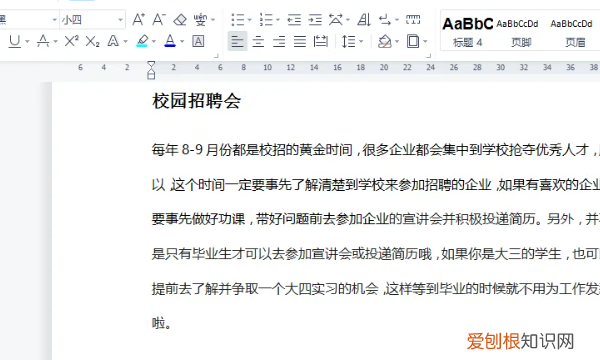
Task: Apply the 标题 4 heading style
Action: click(x=467, y=31)
